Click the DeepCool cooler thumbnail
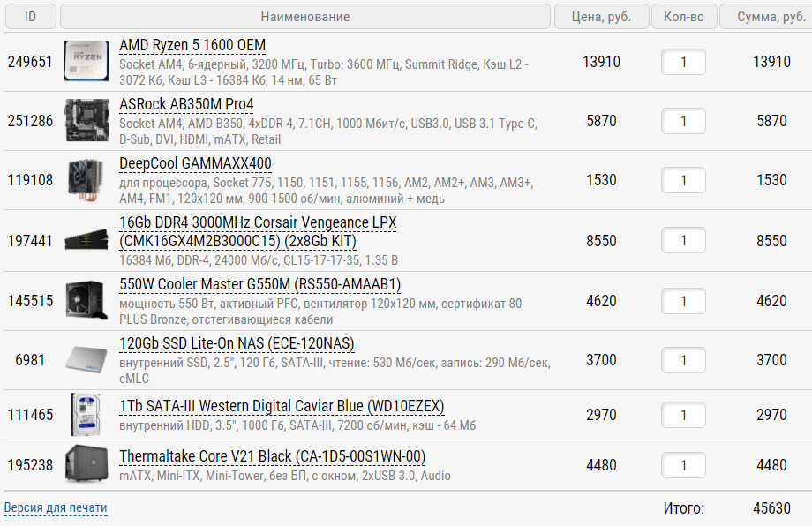Viewport: 812px width, 526px height. tap(86, 180)
